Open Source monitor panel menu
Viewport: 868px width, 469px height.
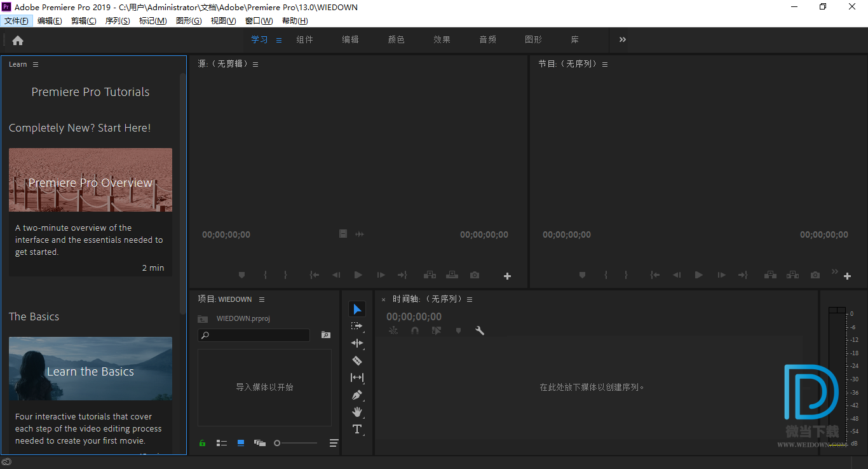pos(255,64)
